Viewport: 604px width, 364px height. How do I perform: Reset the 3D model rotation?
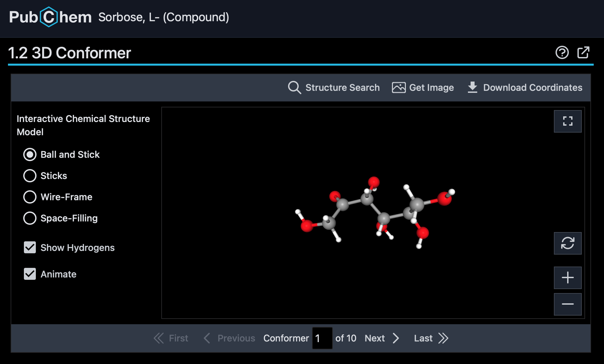[567, 243]
